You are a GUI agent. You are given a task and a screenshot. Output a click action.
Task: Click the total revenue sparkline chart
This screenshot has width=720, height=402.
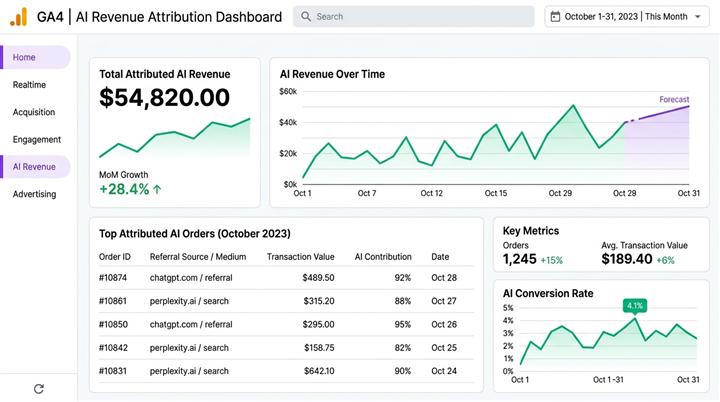coord(174,137)
